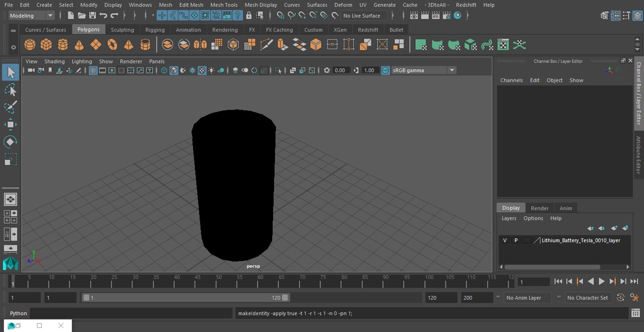Select the Lithium_Battery_Tesla_0010_layer row
644x332 pixels.
[x=565, y=240]
